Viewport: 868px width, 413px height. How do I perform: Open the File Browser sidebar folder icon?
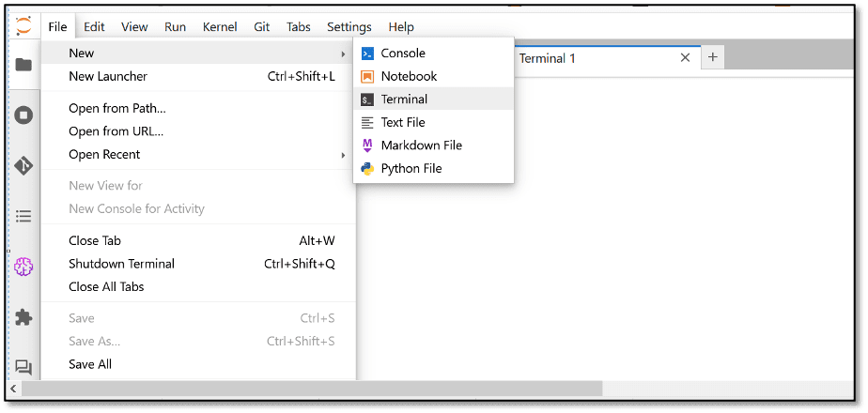coord(23,65)
